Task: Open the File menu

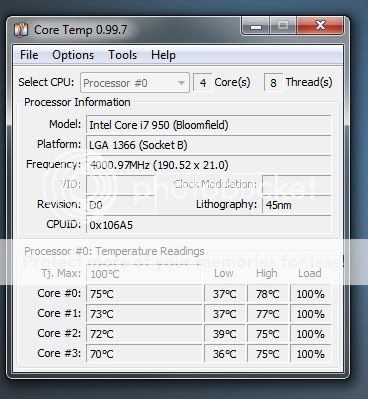Action: pos(29,55)
